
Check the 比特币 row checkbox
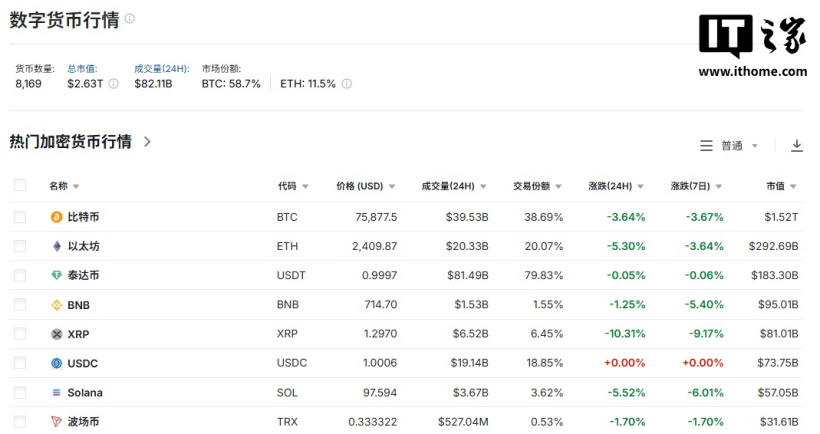click(20, 217)
